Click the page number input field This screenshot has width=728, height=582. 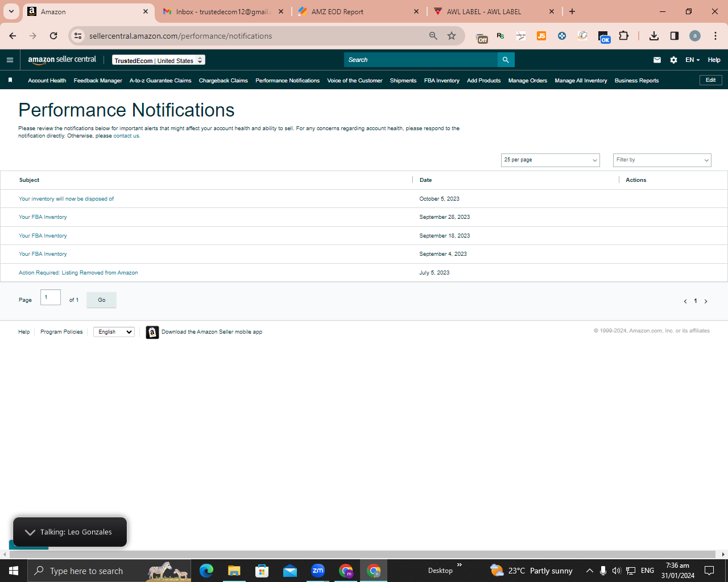(51, 297)
